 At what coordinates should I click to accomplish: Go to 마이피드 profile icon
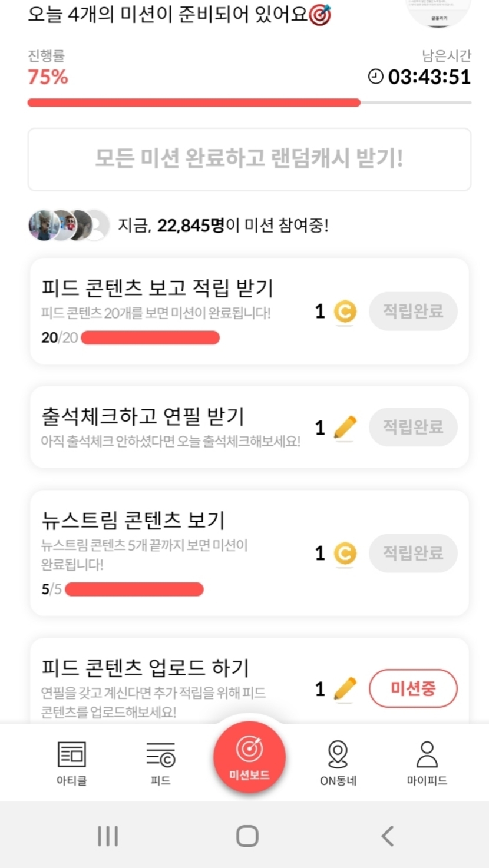427,755
